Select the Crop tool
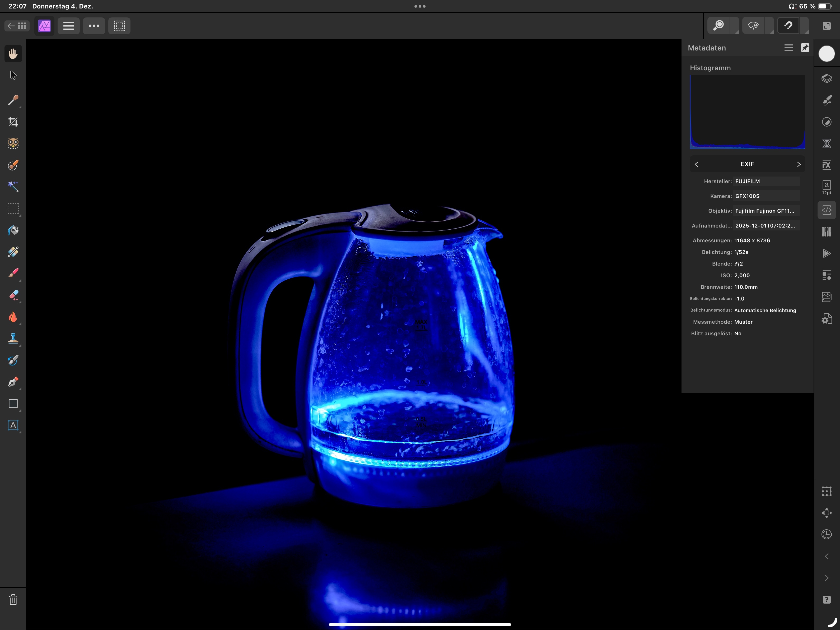The width and height of the screenshot is (840, 630). pyautogui.click(x=13, y=122)
